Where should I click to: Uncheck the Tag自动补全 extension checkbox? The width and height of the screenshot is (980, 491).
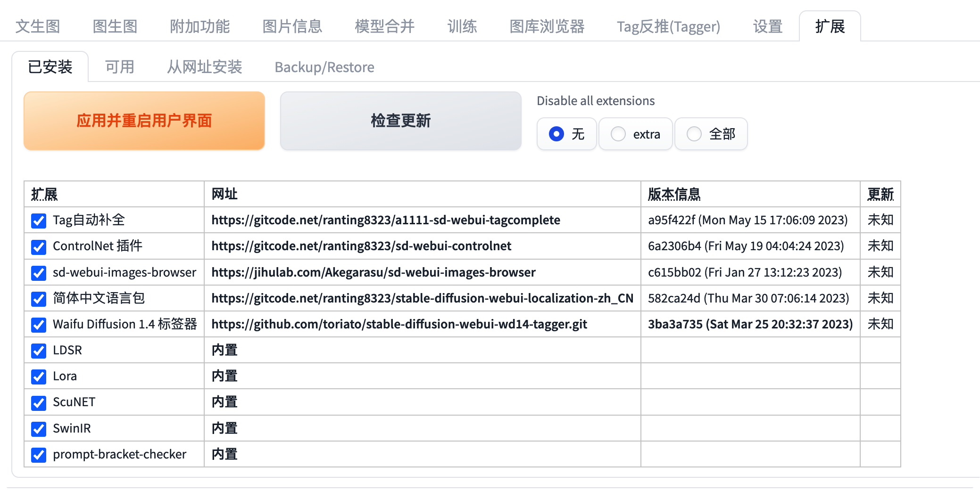pyautogui.click(x=39, y=221)
